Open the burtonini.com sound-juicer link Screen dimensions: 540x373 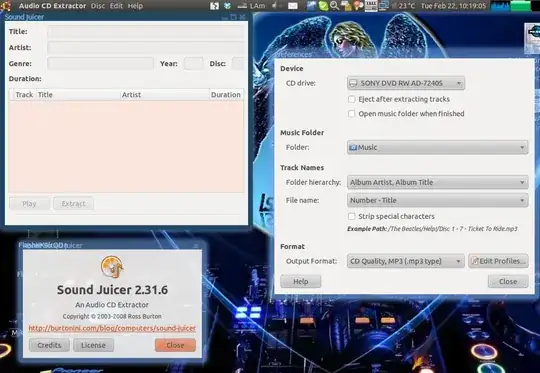pyautogui.click(x=112, y=328)
